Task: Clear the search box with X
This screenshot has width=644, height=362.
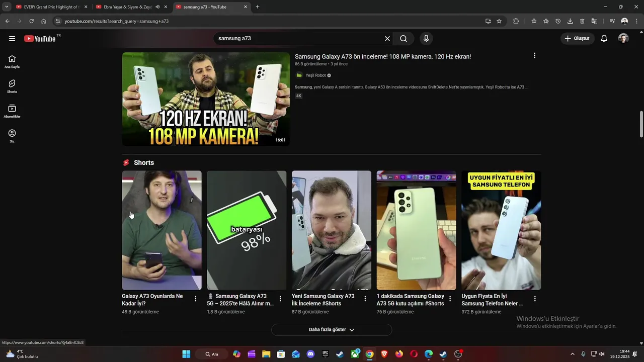Action: pos(387,39)
